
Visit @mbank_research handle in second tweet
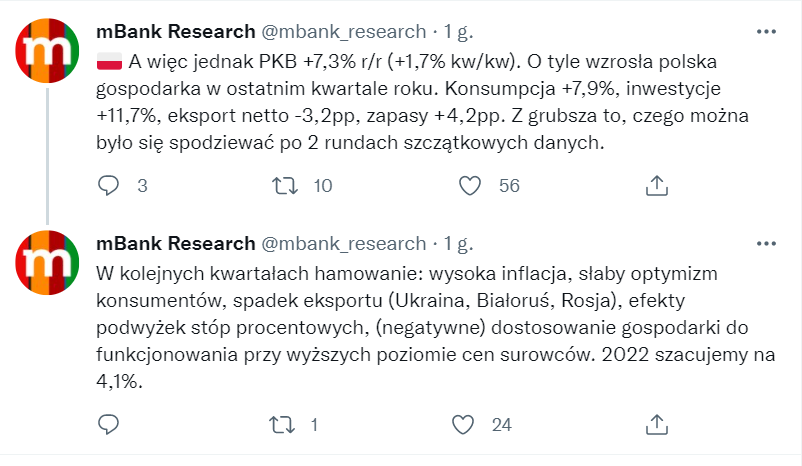tap(344, 244)
